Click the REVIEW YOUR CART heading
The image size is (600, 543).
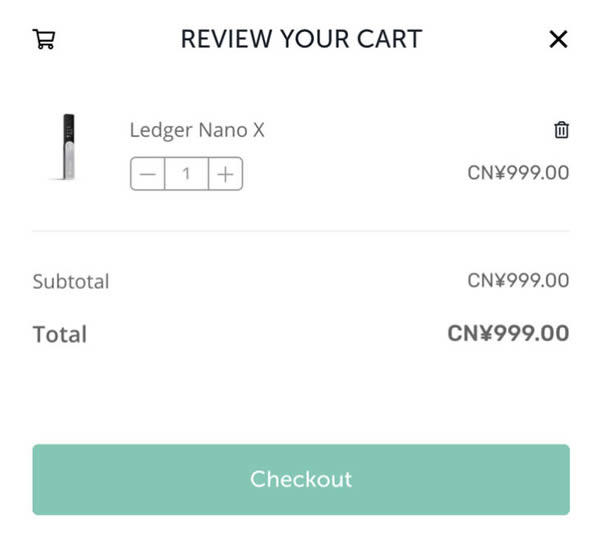(x=301, y=39)
